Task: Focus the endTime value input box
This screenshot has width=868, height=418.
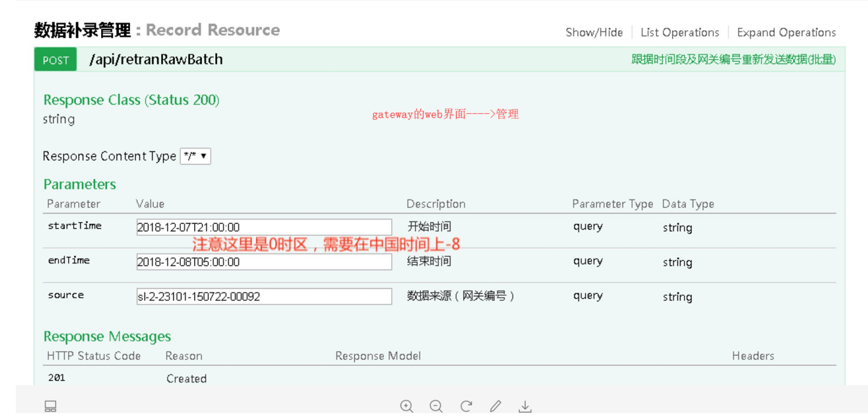Action: [x=264, y=262]
